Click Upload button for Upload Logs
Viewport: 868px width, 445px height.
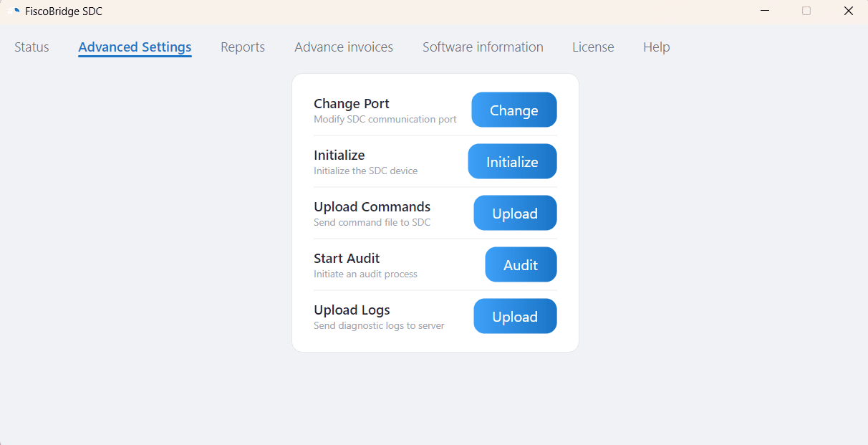[515, 316]
